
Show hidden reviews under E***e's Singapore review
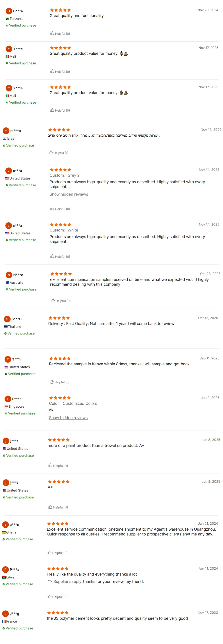click(68, 417)
